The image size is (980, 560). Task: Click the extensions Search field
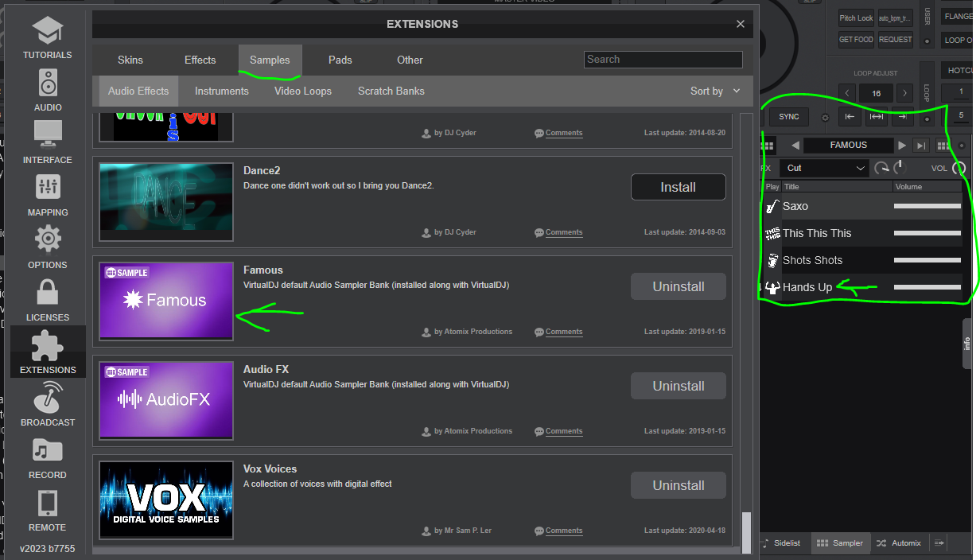pyautogui.click(x=663, y=60)
